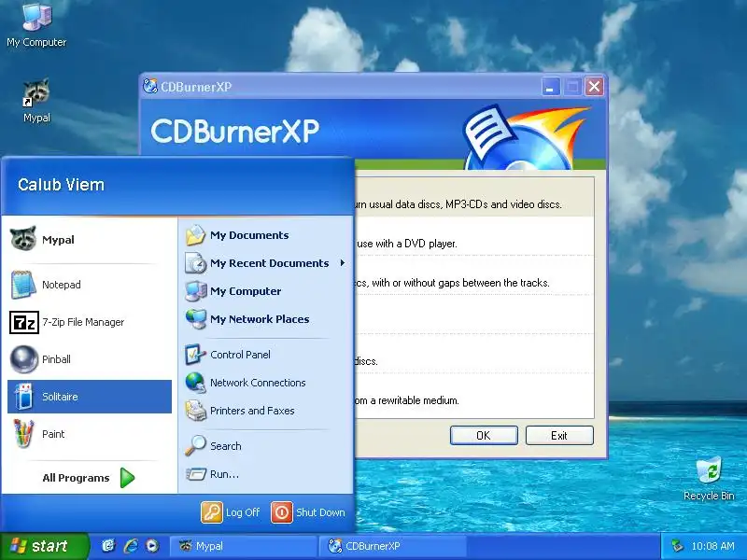Screen dimensions: 747x560
Task: Click the Control Panel icon
Action: pos(195,355)
